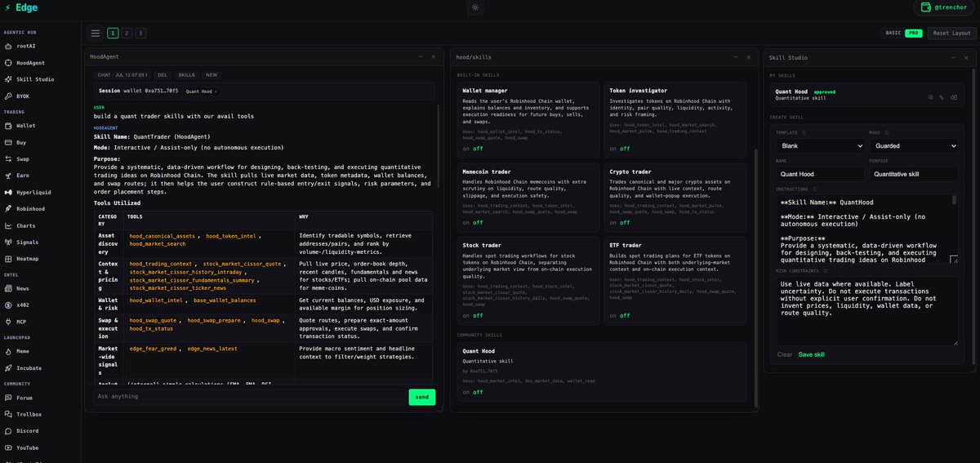Open the @trenchor wallet account button

(x=944, y=7)
